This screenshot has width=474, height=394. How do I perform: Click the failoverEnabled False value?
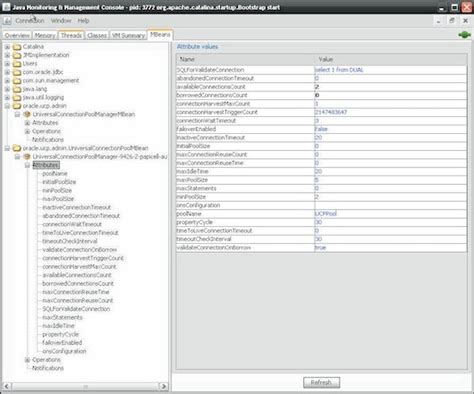pos(321,129)
